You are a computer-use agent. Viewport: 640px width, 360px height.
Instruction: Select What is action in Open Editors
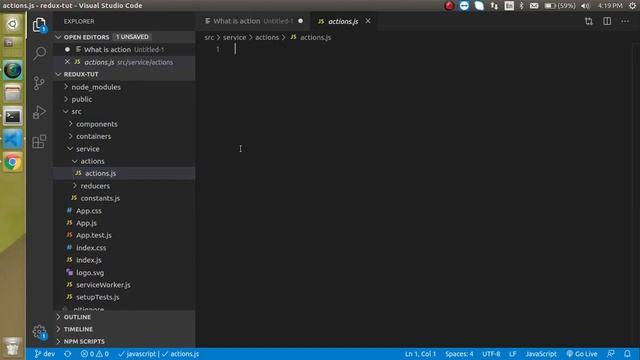pos(124,49)
